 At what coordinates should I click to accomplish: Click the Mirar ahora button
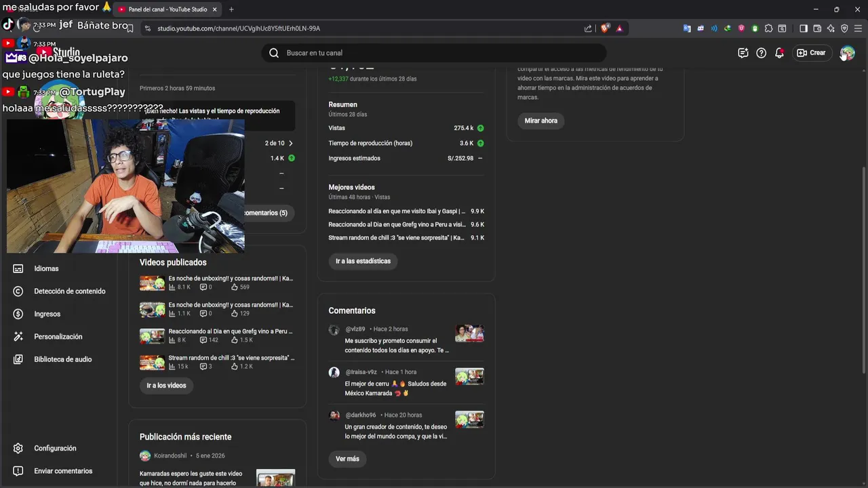(x=541, y=121)
